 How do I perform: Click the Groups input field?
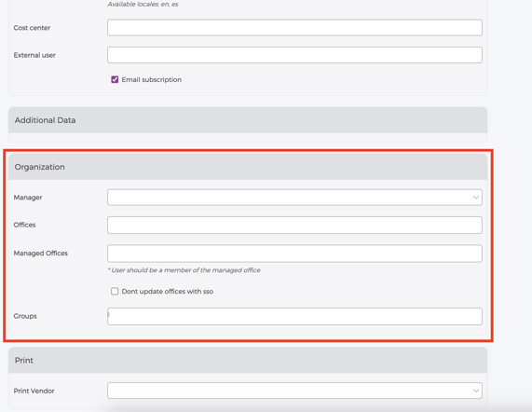pos(294,316)
